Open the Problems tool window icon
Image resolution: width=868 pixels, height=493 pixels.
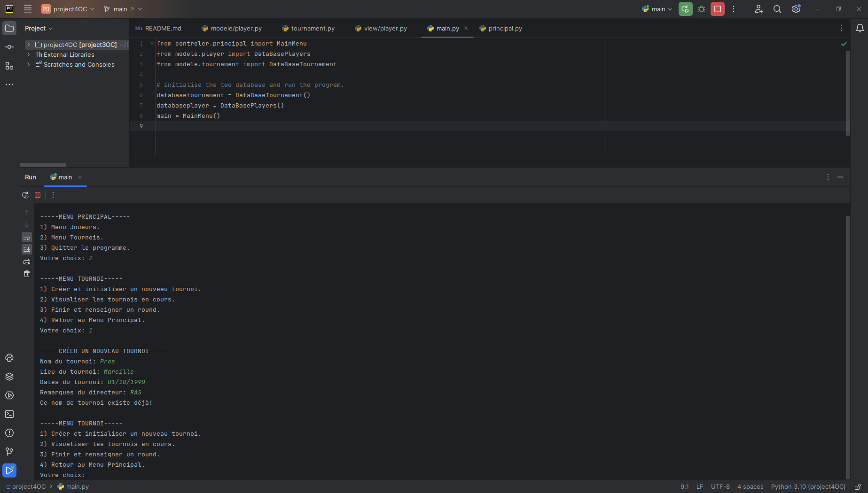9,433
